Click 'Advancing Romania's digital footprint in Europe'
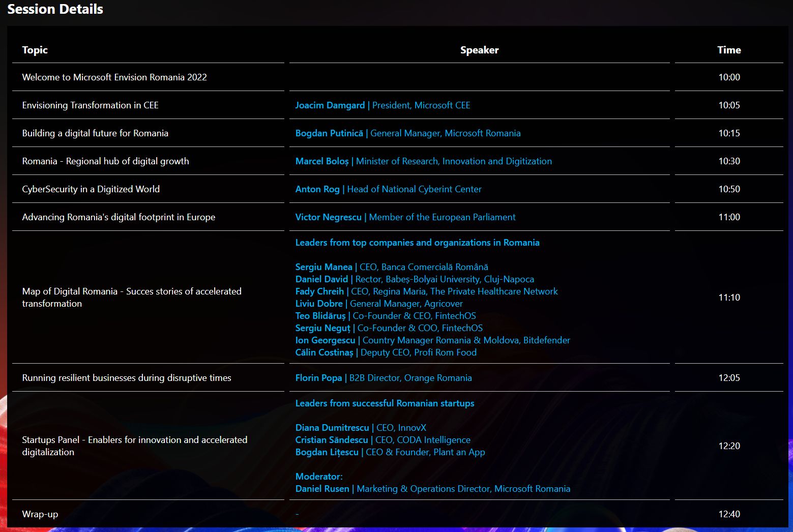This screenshot has width=793, height=532. (x=119, y=217)
